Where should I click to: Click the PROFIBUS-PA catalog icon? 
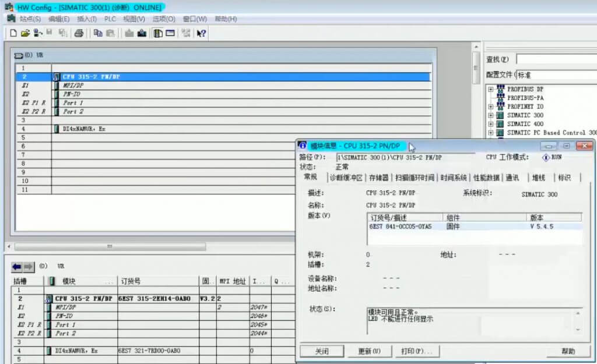pos(500,98)
